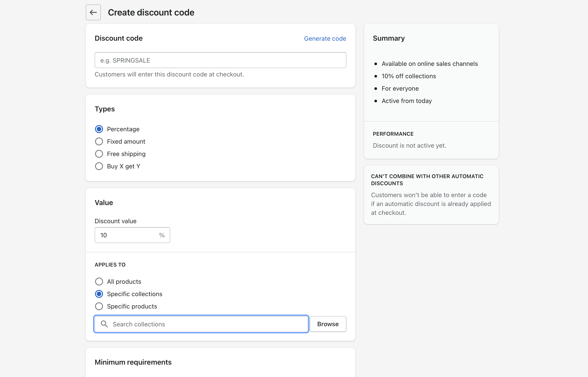
Task: Click the Discount value field showing 10
Action: point(132,235)
